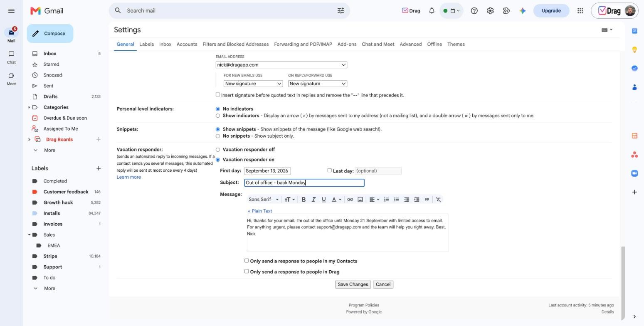Switch to the Themes tab

456,44
